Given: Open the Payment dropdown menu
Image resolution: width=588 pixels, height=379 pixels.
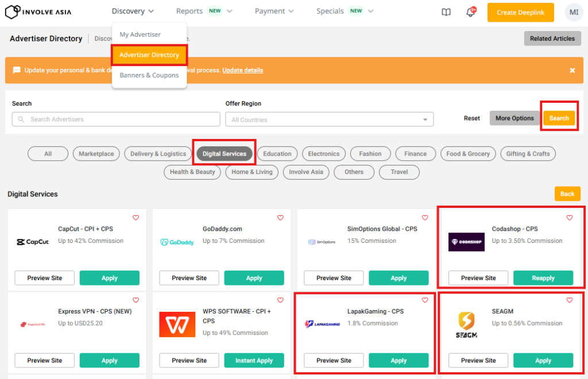Looking at the screenshot, I should point(274,11).
